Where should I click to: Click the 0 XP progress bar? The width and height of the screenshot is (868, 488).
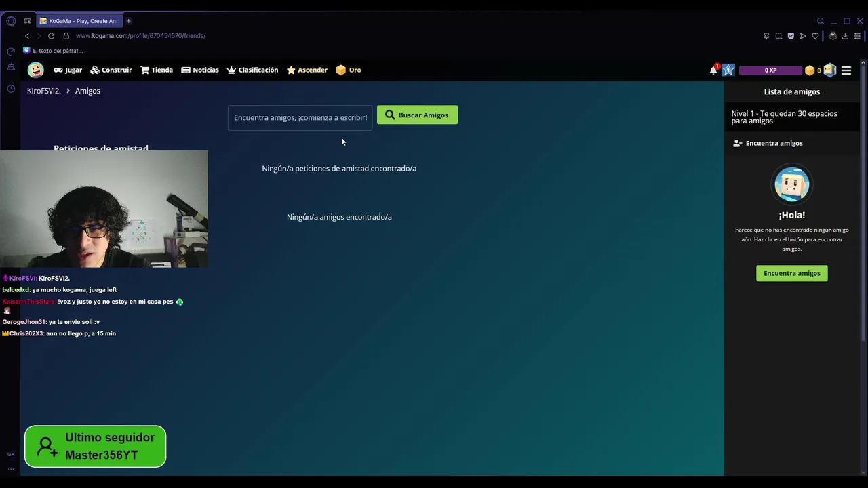770,70
